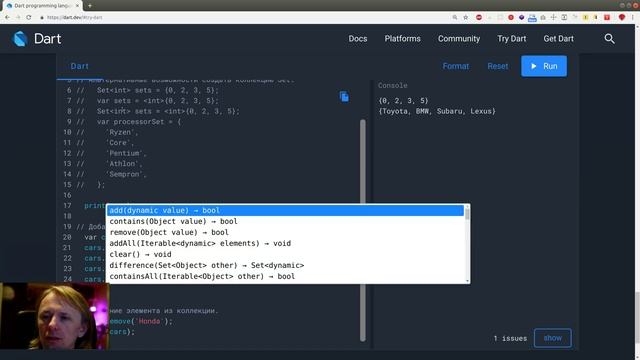Select containsAll(Iterable<Object> other) suggestion
Viewport: 640px width, 360px height.
coord(285,276)
